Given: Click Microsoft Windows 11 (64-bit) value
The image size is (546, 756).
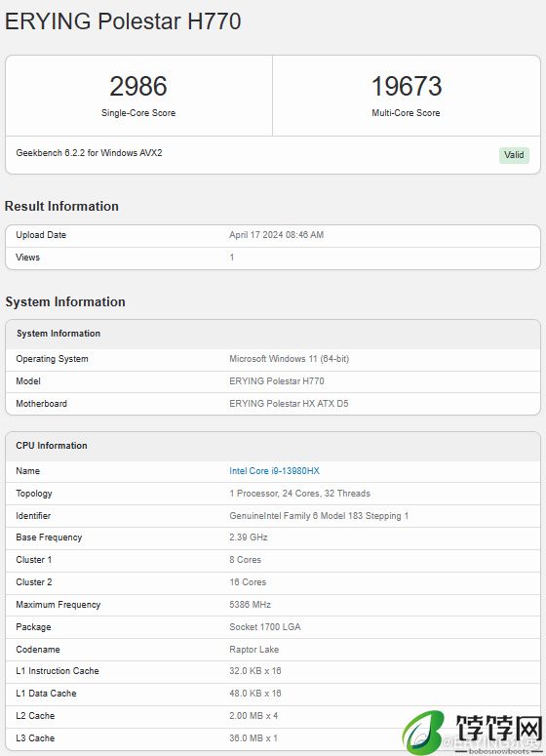Looking at the screenshot, I should pos(290,359).
